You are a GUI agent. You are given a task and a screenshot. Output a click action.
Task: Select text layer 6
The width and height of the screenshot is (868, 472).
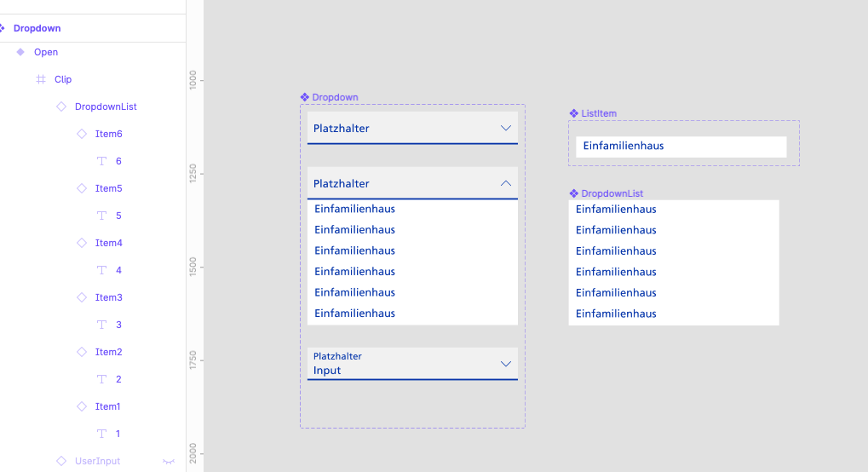118,161
